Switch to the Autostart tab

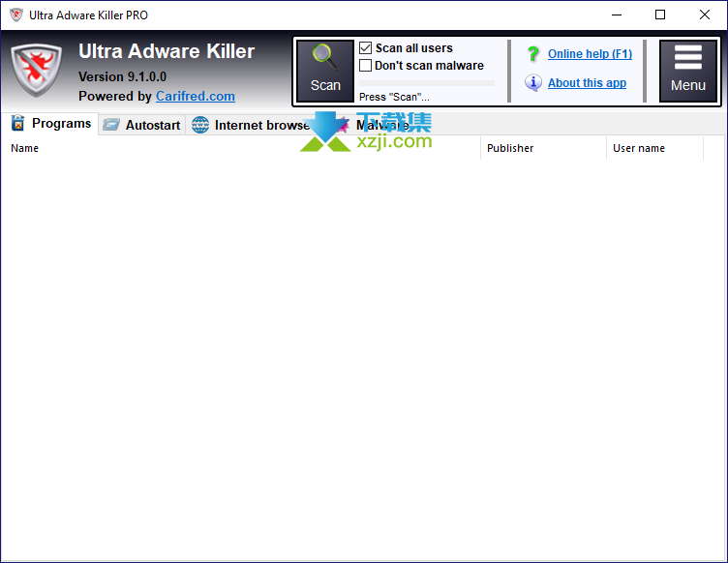pos(141,125)
